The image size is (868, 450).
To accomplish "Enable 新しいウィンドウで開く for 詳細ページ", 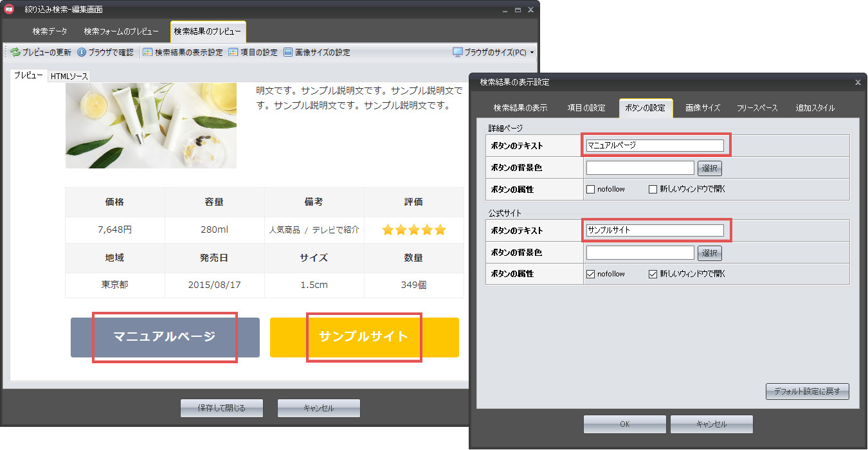I will point(653,189).
